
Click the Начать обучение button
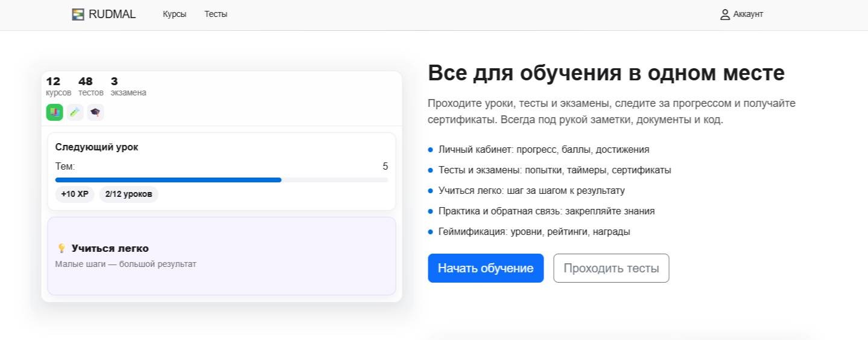(486, 268)
